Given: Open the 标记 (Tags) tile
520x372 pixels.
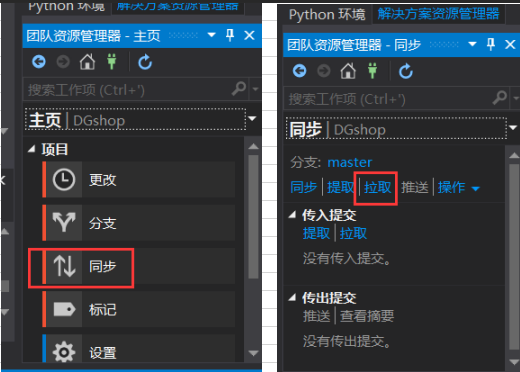Looking at the screenshot, I should pyautogui.click(x=139, y=309).
